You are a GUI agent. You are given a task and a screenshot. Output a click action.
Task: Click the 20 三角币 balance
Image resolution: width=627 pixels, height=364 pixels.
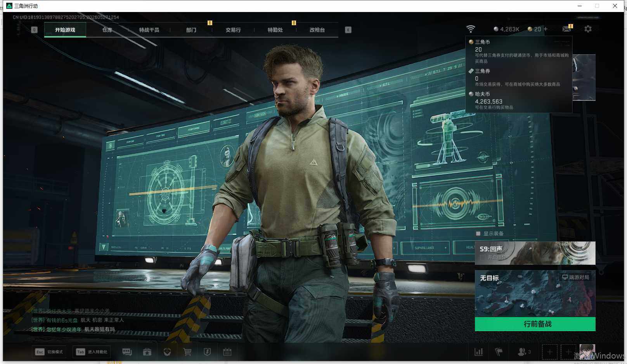pos(534,29)
